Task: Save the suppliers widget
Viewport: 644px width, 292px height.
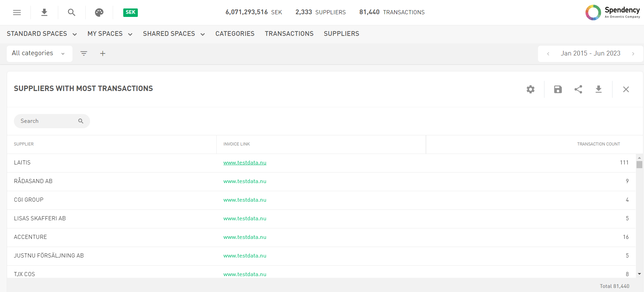Action: pos(558,89)
